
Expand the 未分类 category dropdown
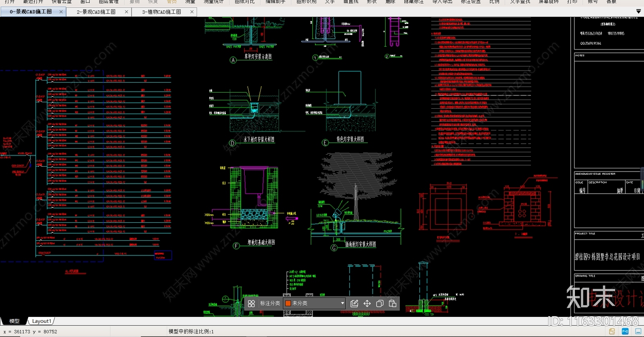343,304
